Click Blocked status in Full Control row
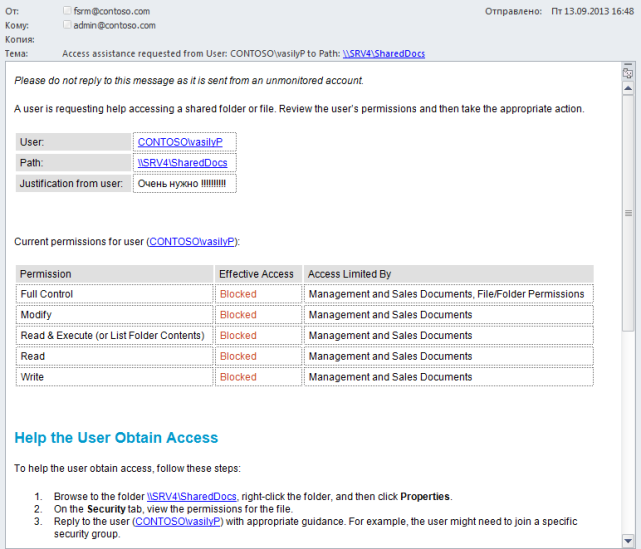This screenshot has height=549, width=641. 238,294
